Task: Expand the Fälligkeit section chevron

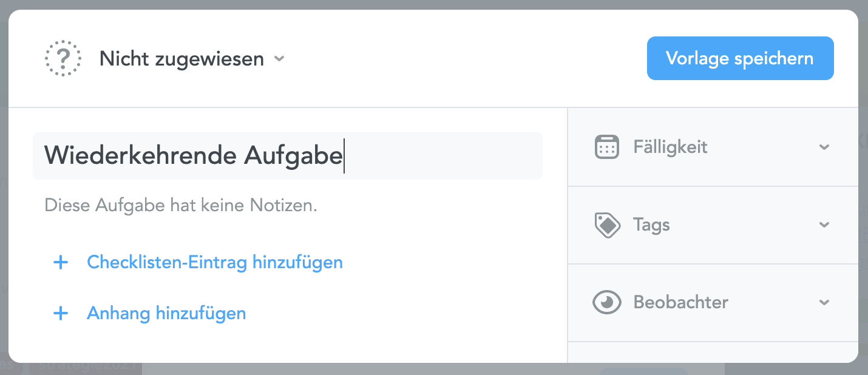Action: click(824, 147)
